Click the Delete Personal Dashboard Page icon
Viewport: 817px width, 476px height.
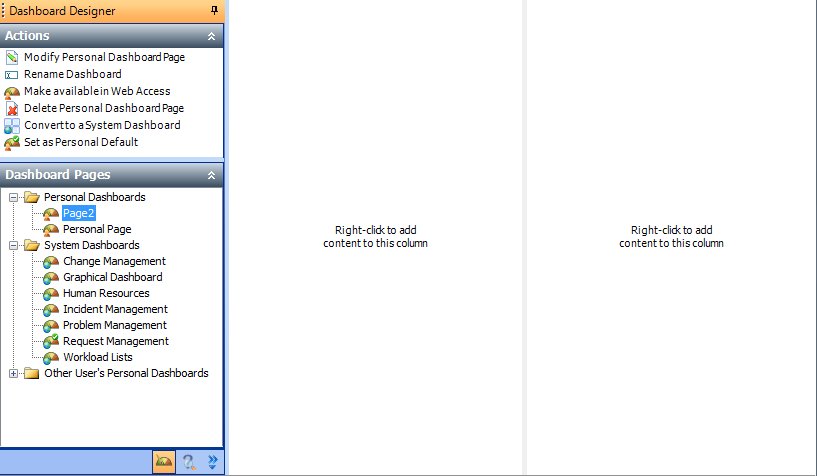click(x=11, y=108)
